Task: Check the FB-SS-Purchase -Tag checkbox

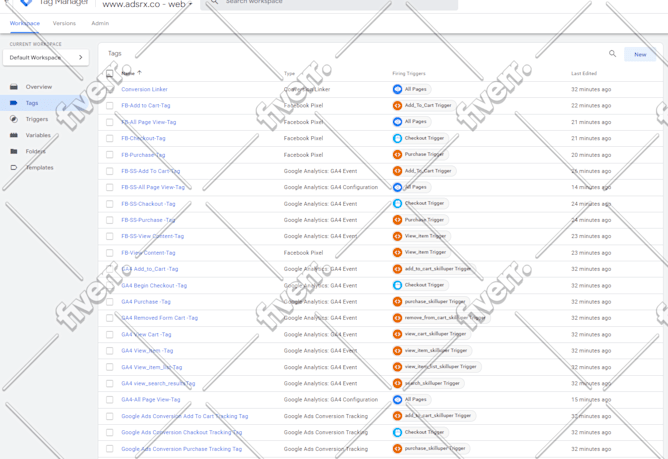Action: pyautogui.click(x=109, y=220)
